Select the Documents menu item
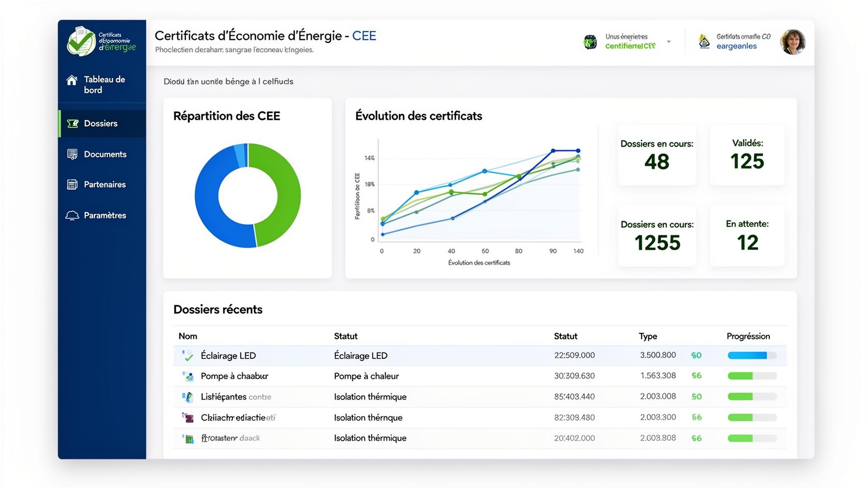Viewport: 868px width, 488px height. [x=105, y=154]
